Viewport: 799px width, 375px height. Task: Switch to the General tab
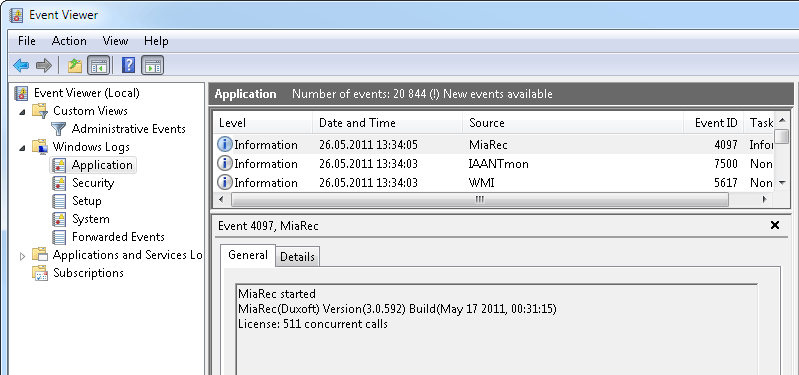(248, 255)
